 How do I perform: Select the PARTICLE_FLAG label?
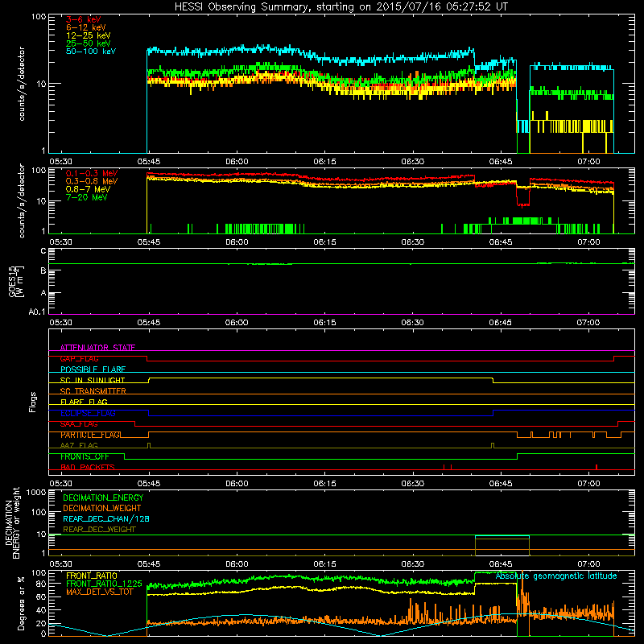(x=90, y=435)
